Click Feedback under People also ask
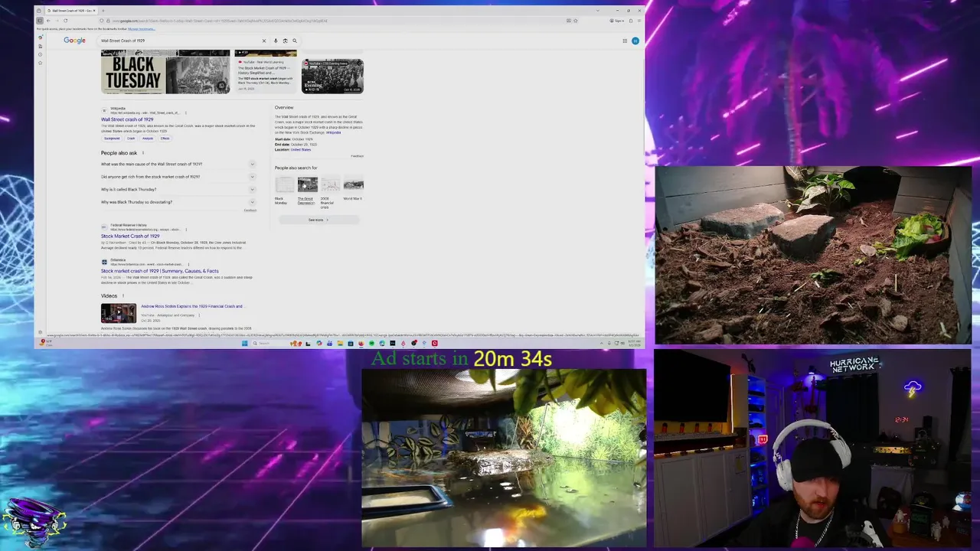 coord(250,210)
